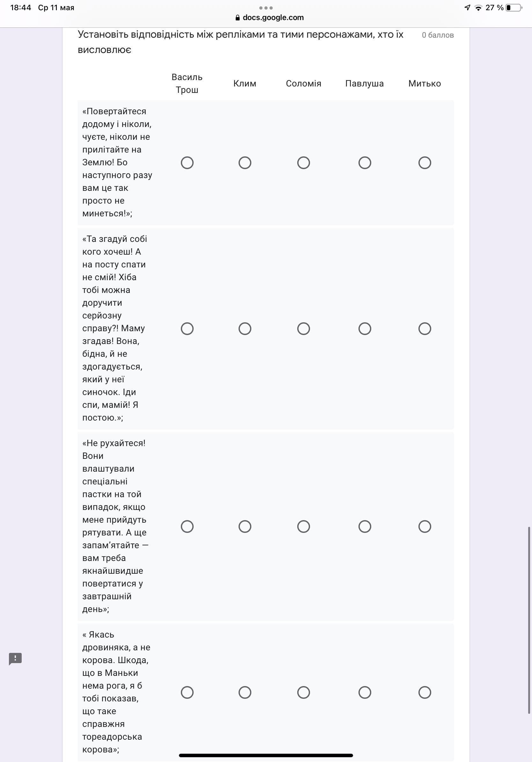532x762 pixels.
Task: Select Соломія for «Та згадуй собі» quote
Action: click(304, 329)
